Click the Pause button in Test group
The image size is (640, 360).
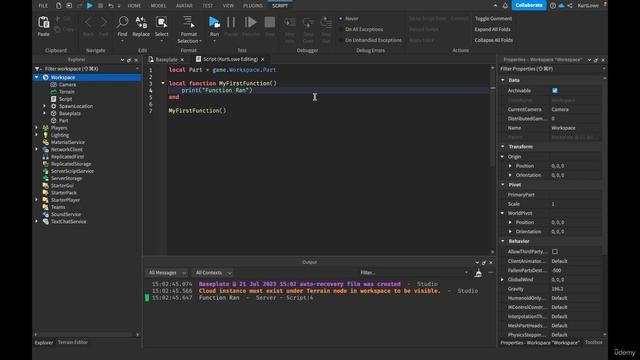tap(231, 22)
